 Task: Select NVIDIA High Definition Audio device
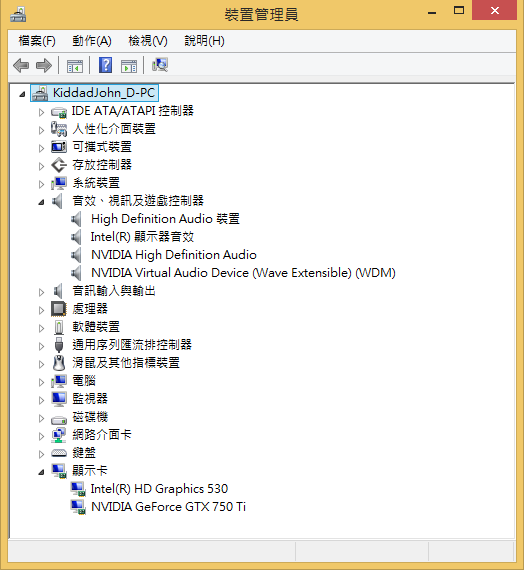pyautogui.click(x=174, y=255)
